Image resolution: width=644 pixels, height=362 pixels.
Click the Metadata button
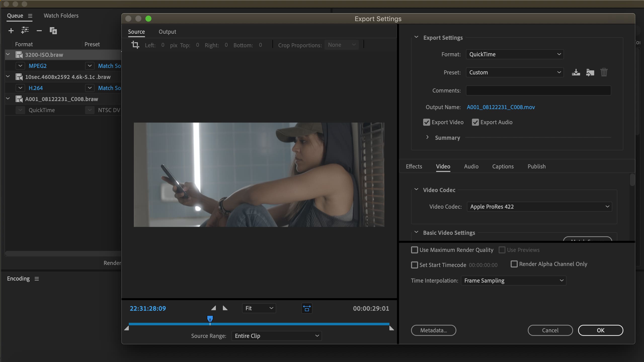click(x=433, y=330)
